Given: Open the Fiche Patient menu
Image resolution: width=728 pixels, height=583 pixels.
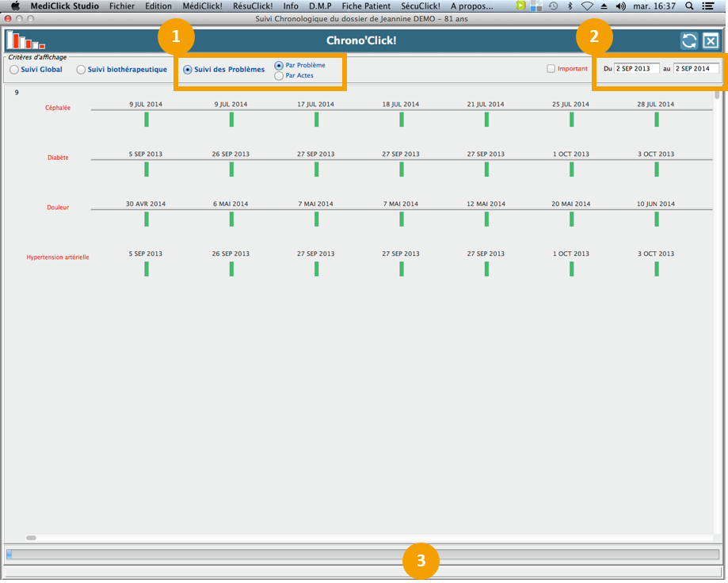Looking at the screenshot, I should 366,6.
